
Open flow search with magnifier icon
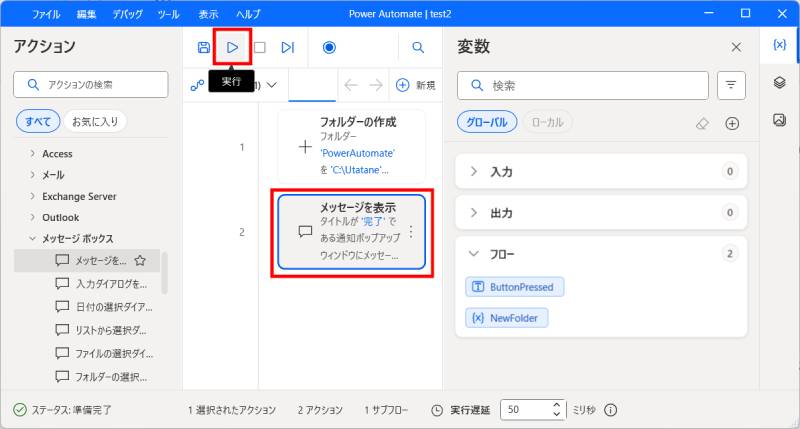(x=418, y=47)
